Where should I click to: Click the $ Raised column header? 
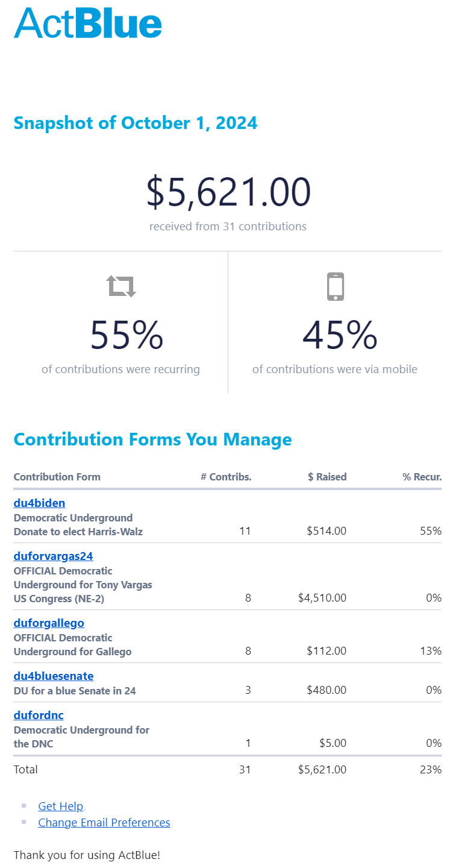[x=327, y=477]
